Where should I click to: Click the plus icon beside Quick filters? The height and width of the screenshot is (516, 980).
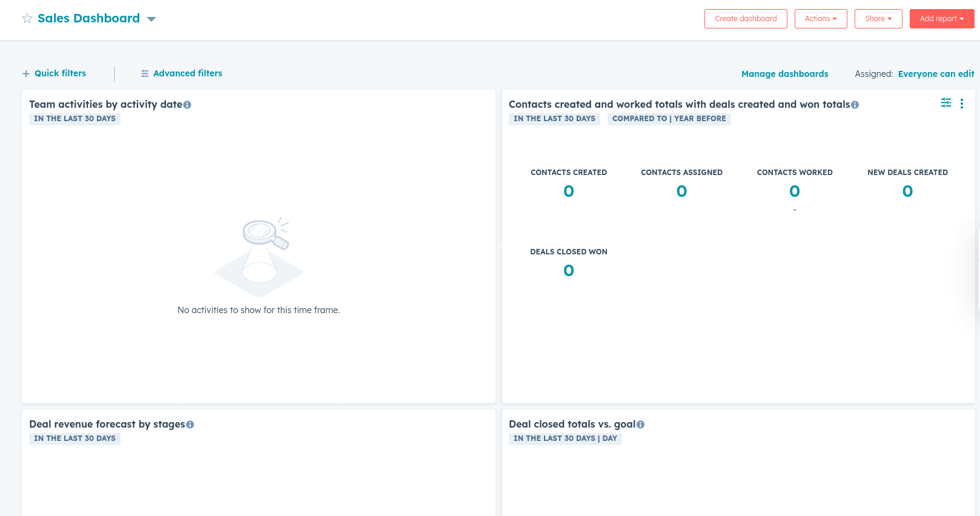[x=26, y=73]
